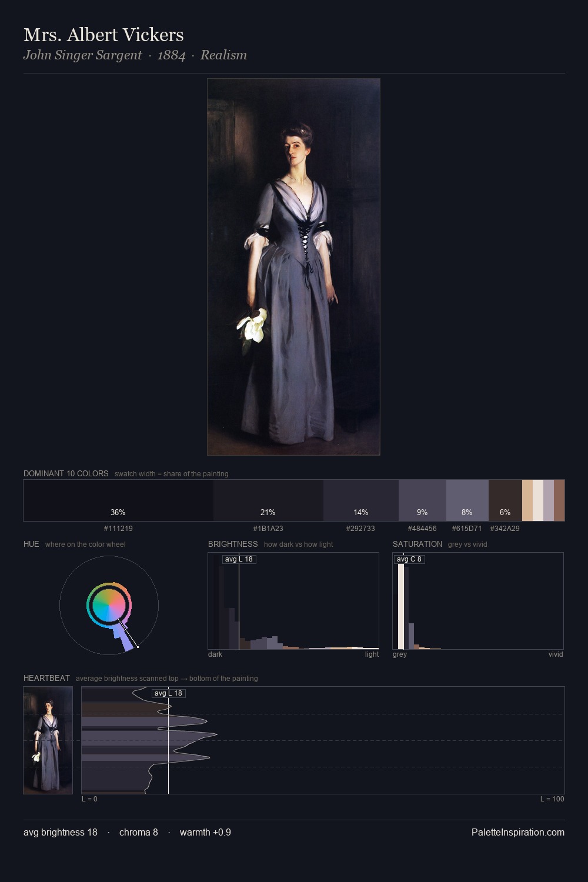Click the title 'Mrs. Albert Vickers'

pos(103,35)
